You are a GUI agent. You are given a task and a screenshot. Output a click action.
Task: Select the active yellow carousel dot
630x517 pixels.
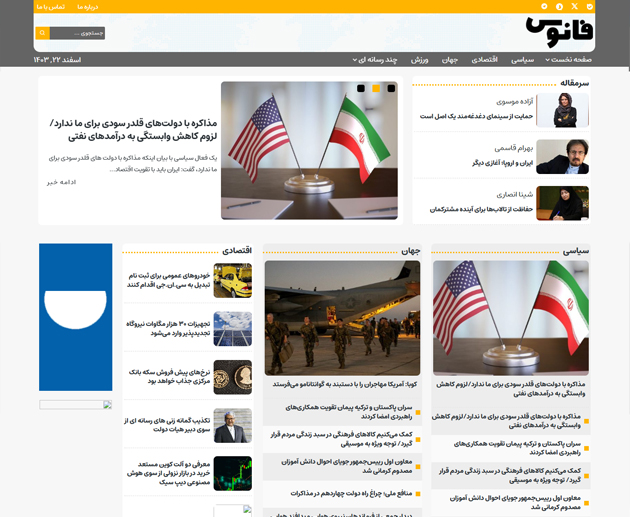[x=376, y=88]
